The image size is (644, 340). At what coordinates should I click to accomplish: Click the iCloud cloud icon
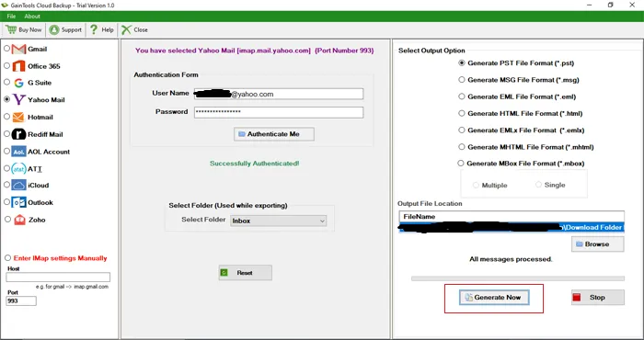point(18,186)
